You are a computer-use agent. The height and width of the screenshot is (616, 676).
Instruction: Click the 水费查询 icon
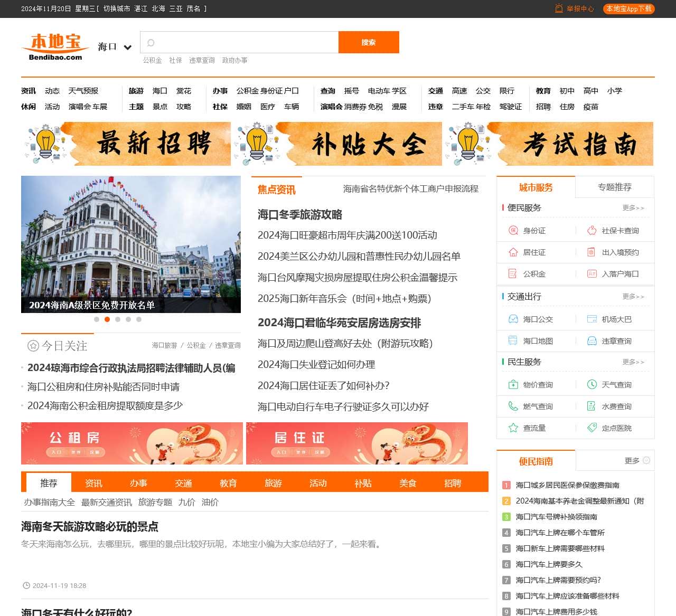[591, 406]
